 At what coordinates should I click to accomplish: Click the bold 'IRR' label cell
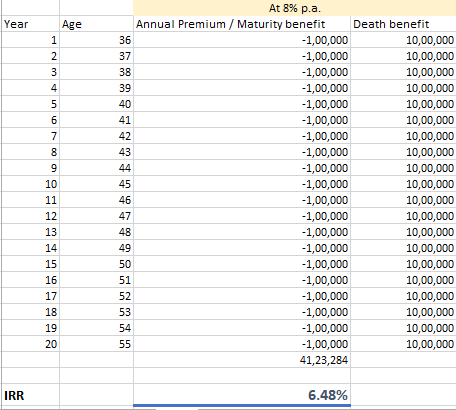[31, 395]
